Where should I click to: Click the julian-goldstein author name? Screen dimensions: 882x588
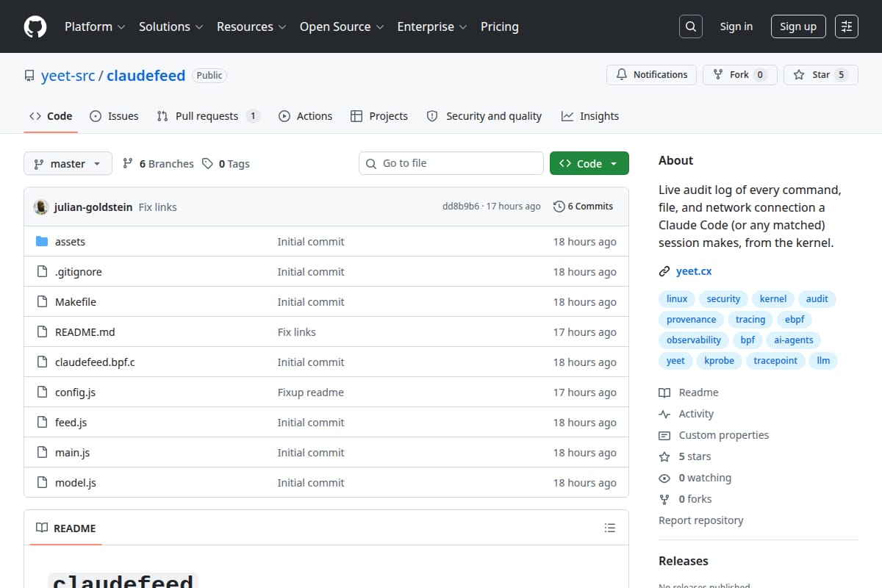(93, 207)
